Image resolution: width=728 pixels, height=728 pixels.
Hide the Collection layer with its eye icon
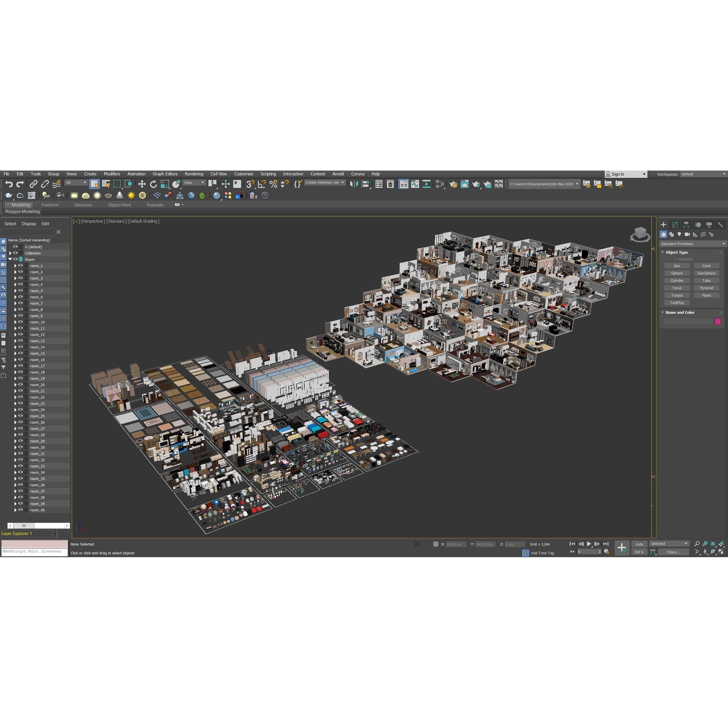[x=15, y=253]
